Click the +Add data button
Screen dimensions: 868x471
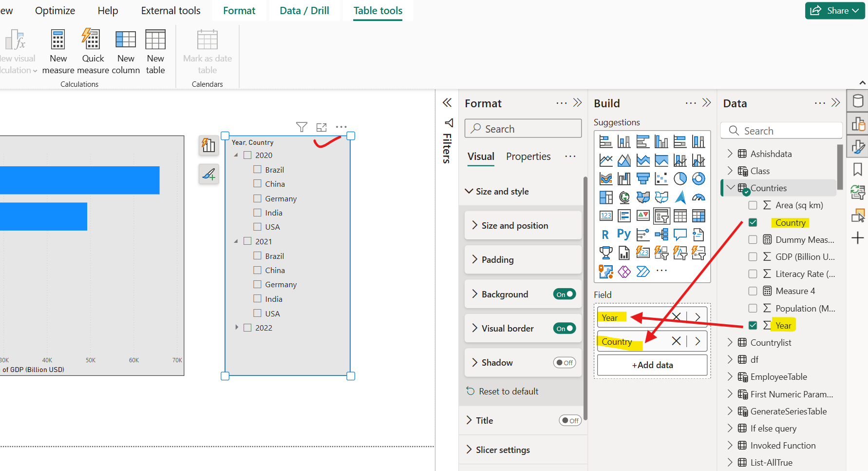(x=652, y=365)
